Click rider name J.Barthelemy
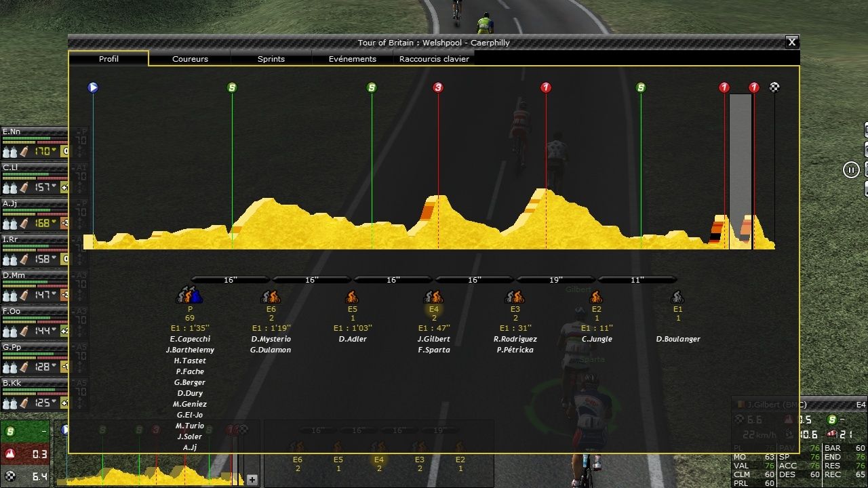The width and height of the screenshot is (868, 488). point(190,350)
